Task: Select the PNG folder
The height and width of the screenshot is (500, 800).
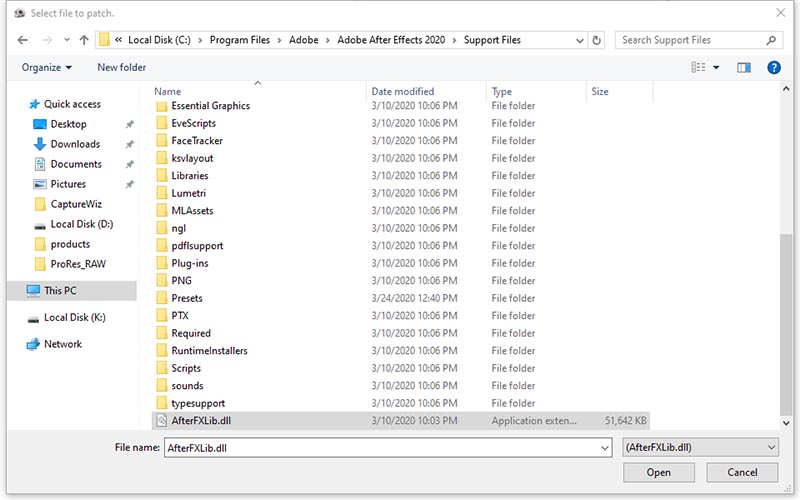Action: [181, 281]
